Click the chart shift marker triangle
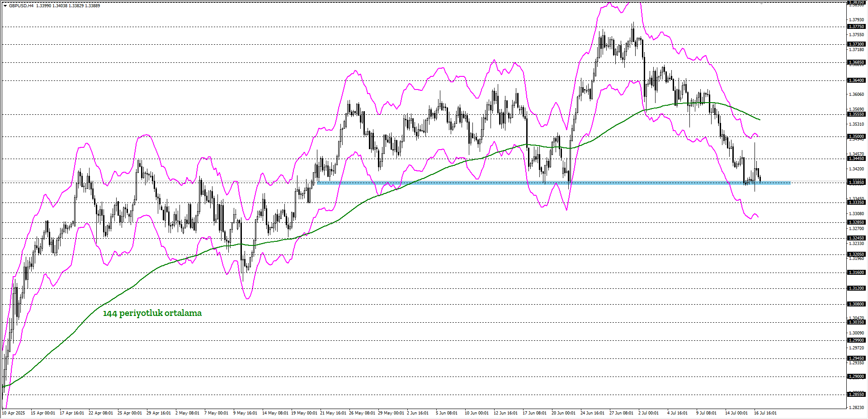 [761, 3]
